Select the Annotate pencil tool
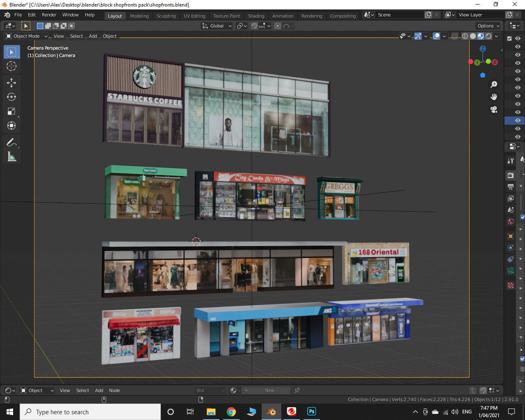The image size is (525, 420). 11,142
